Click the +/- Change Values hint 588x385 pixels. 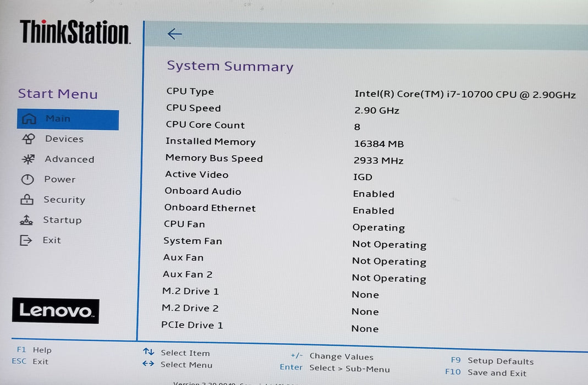coord(332,356)
